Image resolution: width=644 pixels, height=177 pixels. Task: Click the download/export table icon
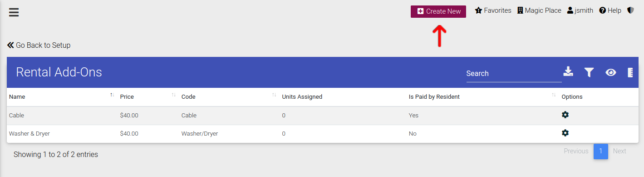click(x=568, y=71)
